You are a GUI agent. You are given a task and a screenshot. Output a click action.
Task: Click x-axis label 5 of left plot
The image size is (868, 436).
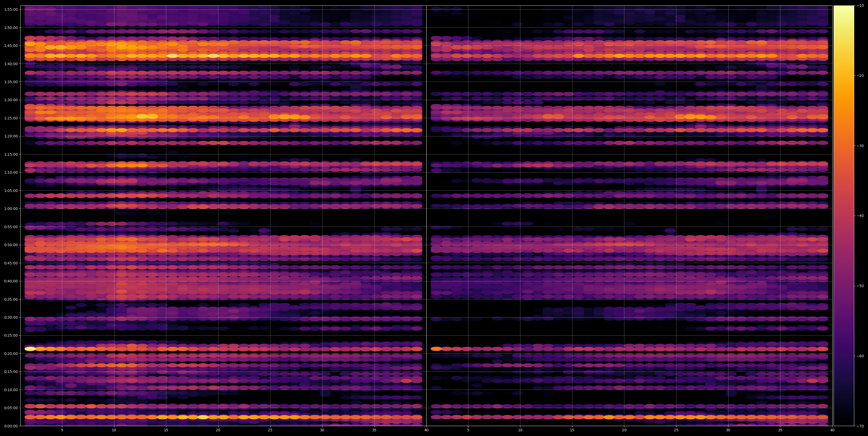62,430
